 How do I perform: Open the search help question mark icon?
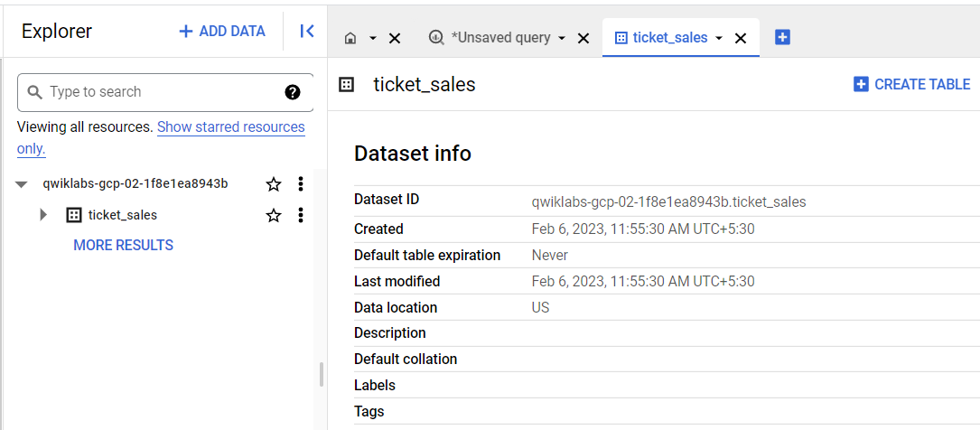click(x=293, y=92)
